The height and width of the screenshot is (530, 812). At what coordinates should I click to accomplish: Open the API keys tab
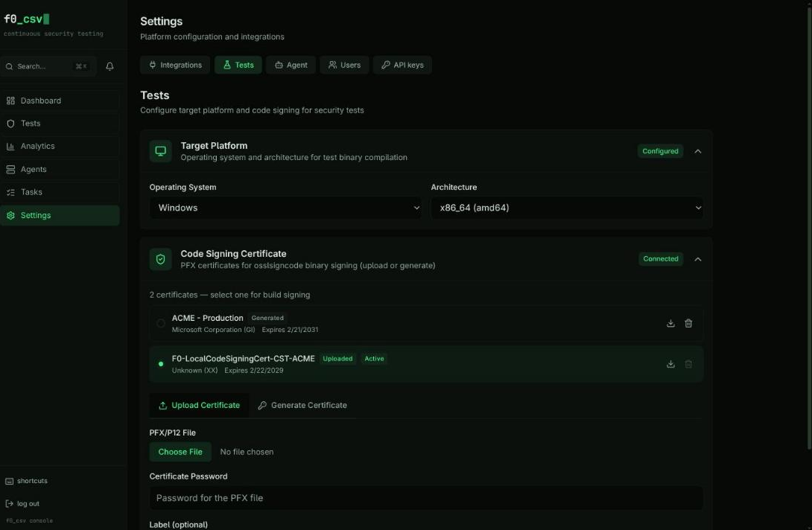[402, 65]
